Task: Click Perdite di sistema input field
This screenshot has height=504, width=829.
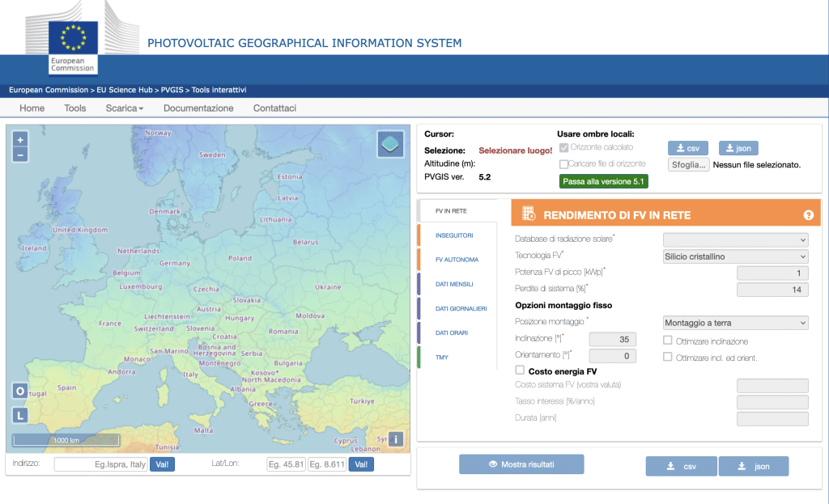Action: tap(772, 290)
